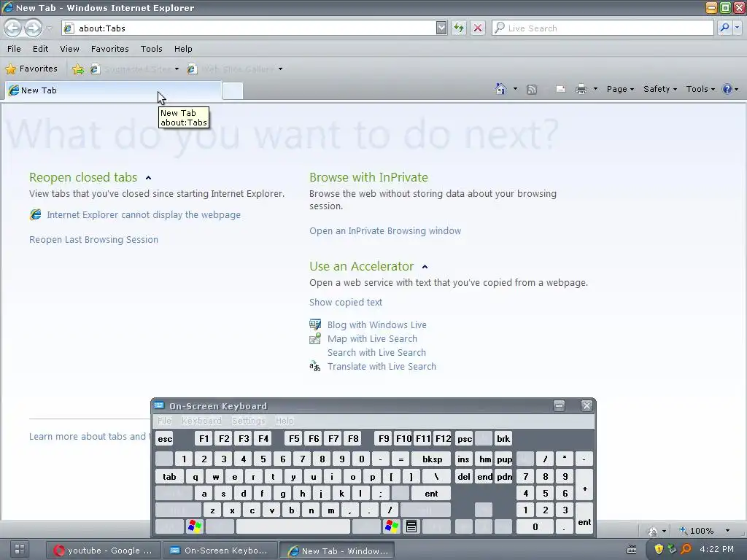Open the Edit menu
This screenshot has width=747, height=560.
point(41,49)
